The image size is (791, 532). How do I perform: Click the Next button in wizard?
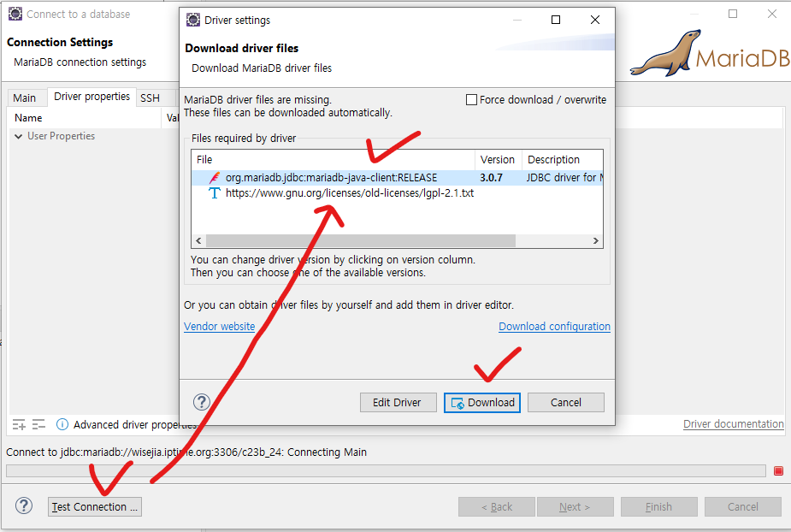[x=576, y=506]
